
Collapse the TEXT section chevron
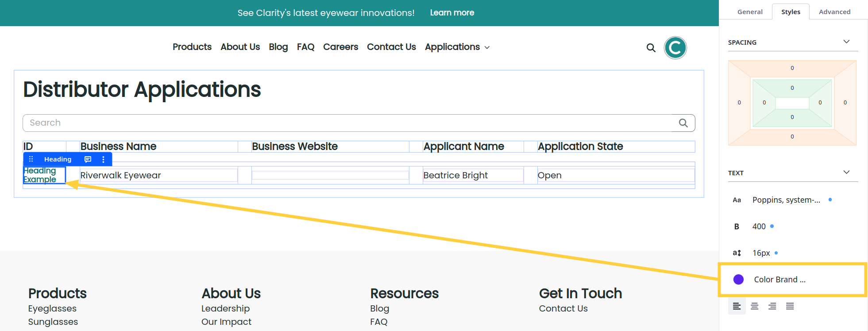click(x=846, y=172)
